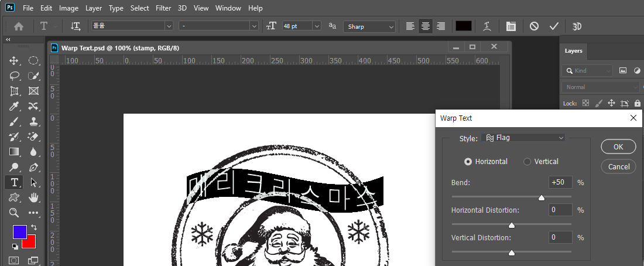Reset to default black and white colors
The image size is (644, 266).
pyautogui.click(x=15, y=246)
